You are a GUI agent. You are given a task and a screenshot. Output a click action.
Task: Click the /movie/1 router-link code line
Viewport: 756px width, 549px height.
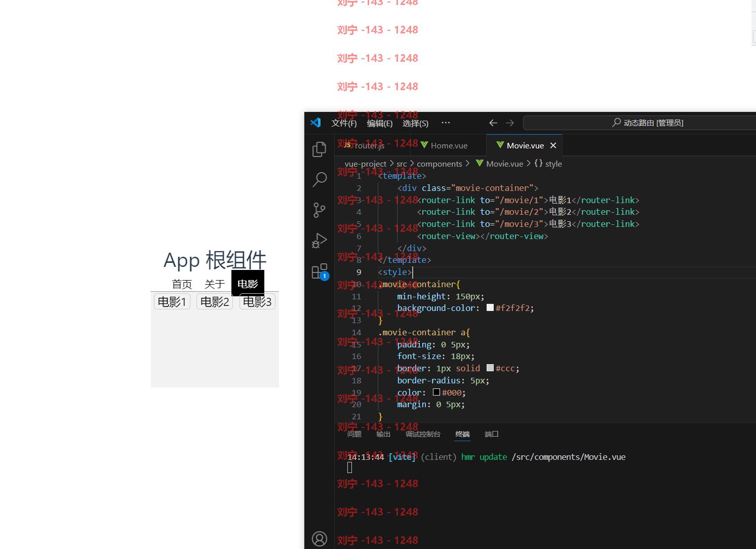tap(528, 200)
